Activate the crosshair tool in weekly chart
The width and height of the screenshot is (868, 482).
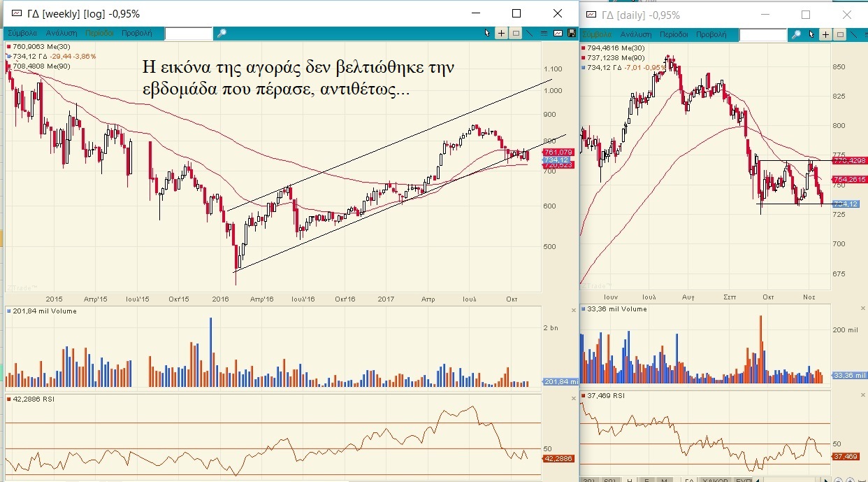[502, 33]
